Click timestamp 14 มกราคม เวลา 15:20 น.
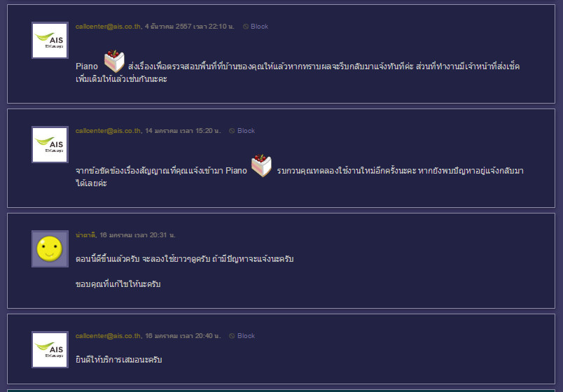This screenshot has width=563, height=392. [x=183, y=131]
